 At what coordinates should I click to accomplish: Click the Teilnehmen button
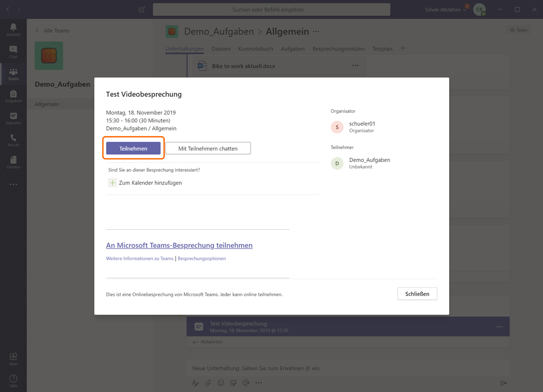pos(133,148)
